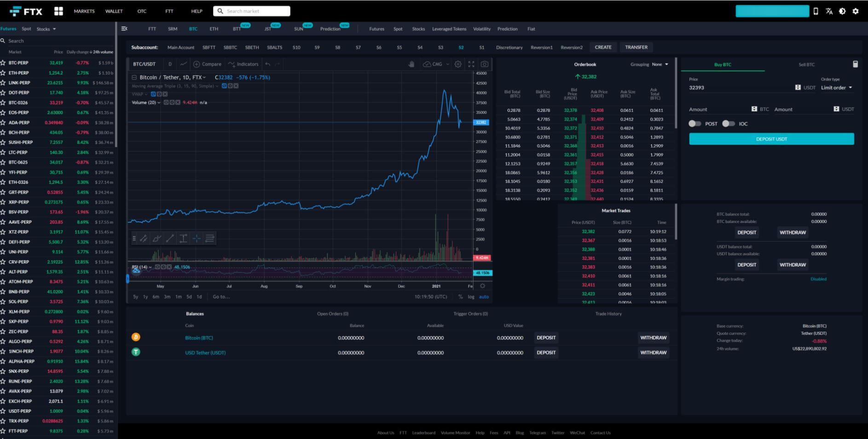Collapse the market sidebar with the menu icon
The height and width of the screenshot is (439, 868).
[x=124, y=29]
